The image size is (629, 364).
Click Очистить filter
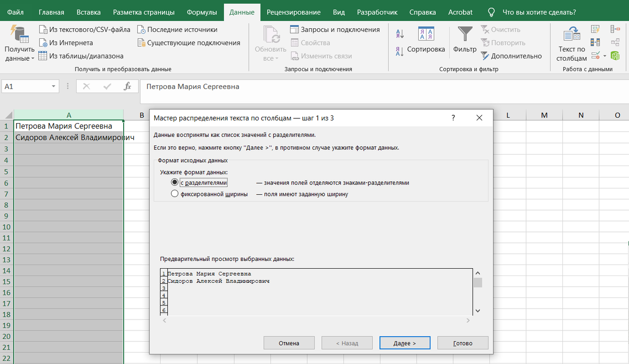coord(501,29)
